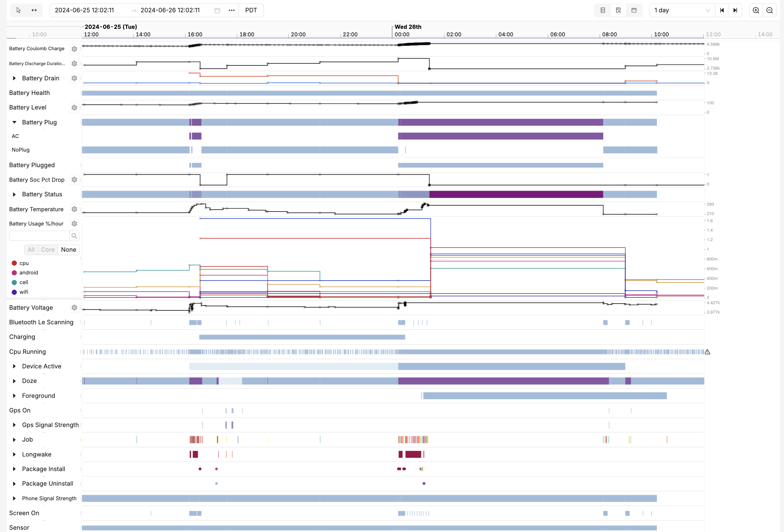
Task: Zoom out of the timeline
Action: (769, 10)
